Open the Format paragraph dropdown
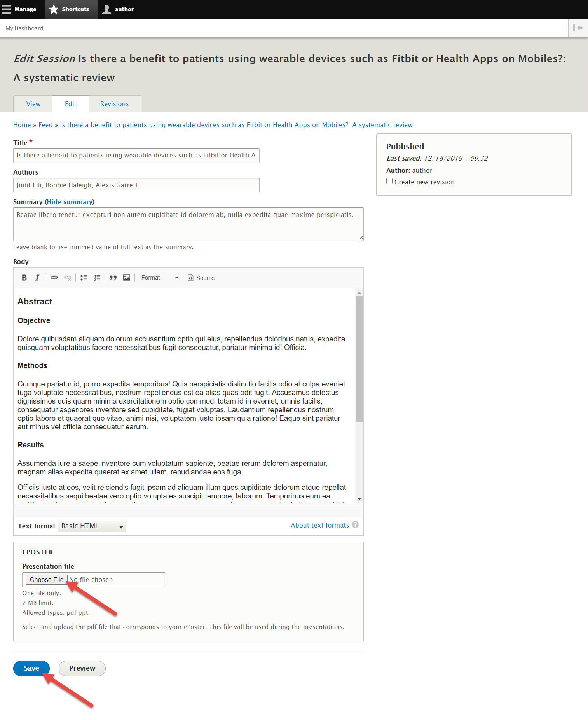 pos(159,278)
